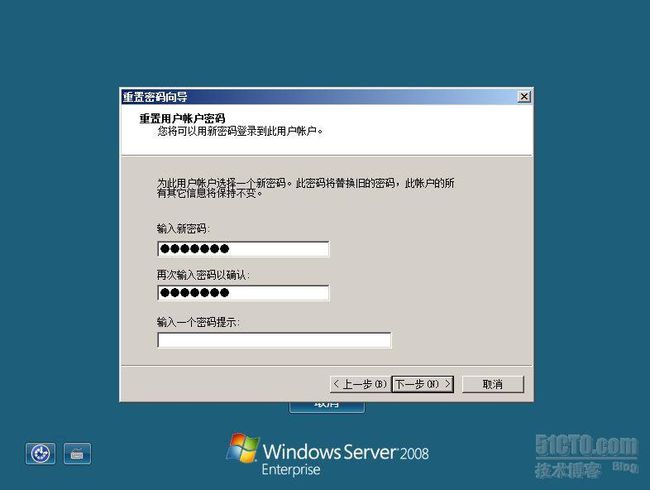
Task: Click the Windows flag logo
Action: pos(243,448)
